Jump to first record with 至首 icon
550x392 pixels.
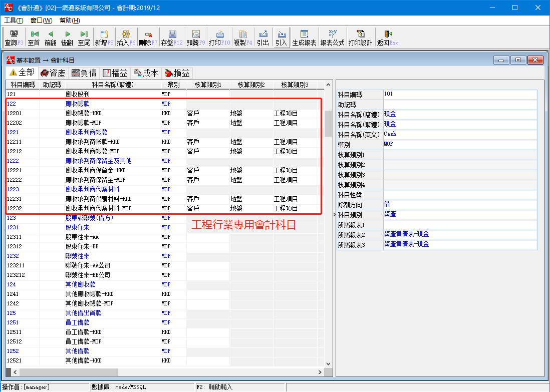point(34,36)
